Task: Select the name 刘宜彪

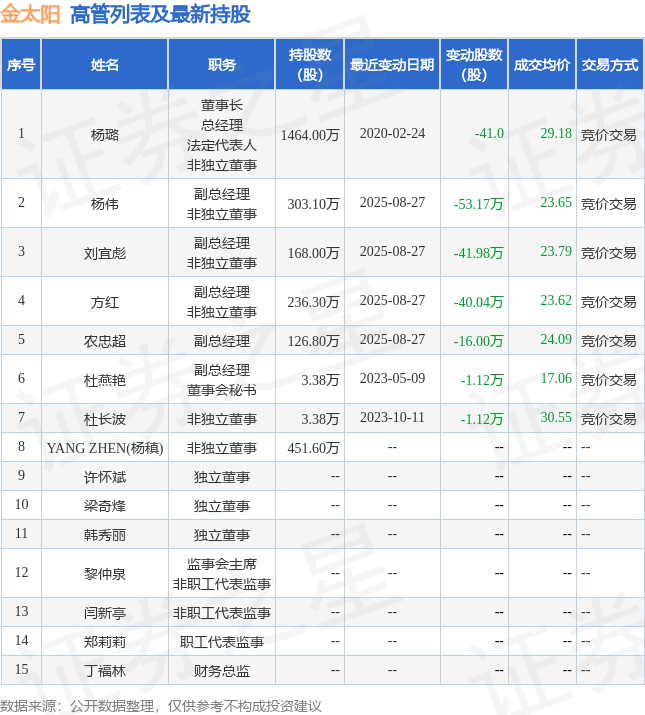Action: coord(104,253)
